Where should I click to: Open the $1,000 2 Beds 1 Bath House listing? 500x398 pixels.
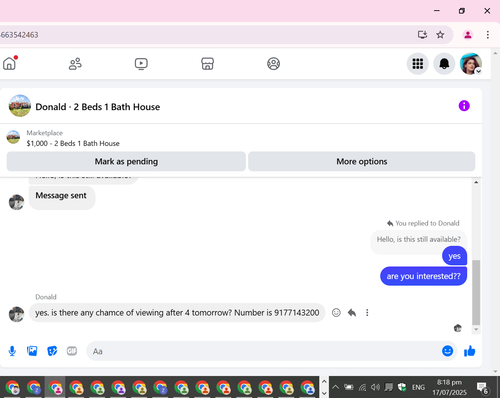tap(73, 143)
